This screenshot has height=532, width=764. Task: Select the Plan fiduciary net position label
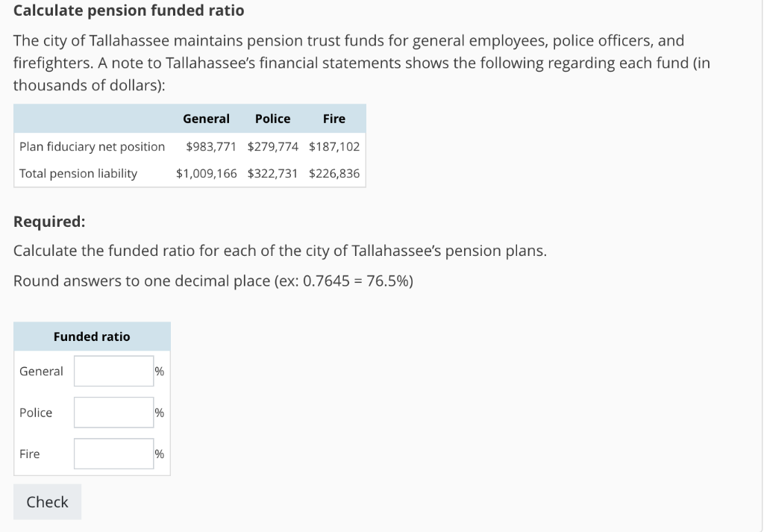92,146
